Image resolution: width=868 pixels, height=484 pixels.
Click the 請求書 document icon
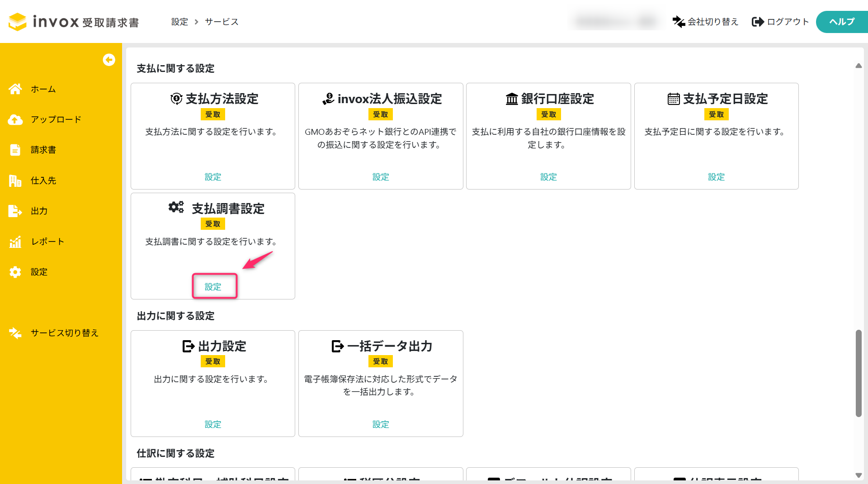tap(15, 150)
